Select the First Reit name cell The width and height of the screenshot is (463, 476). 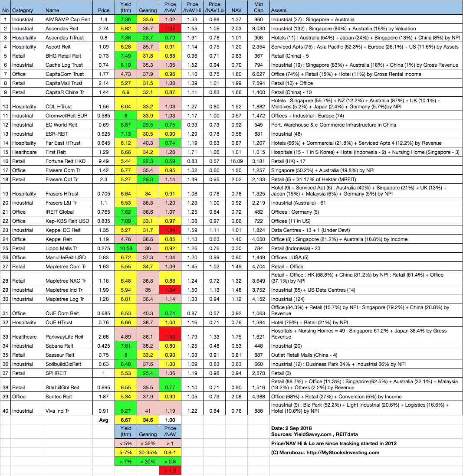tap(68, 152)
